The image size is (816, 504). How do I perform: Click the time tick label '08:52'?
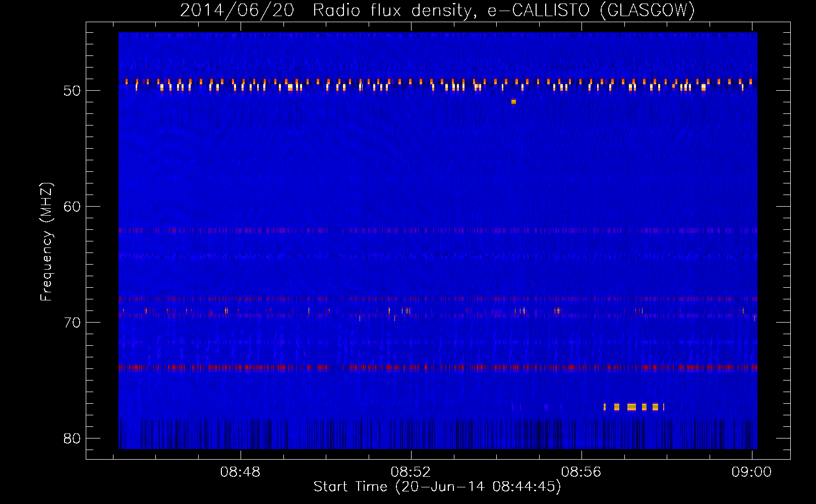click(x=411, y=472)
